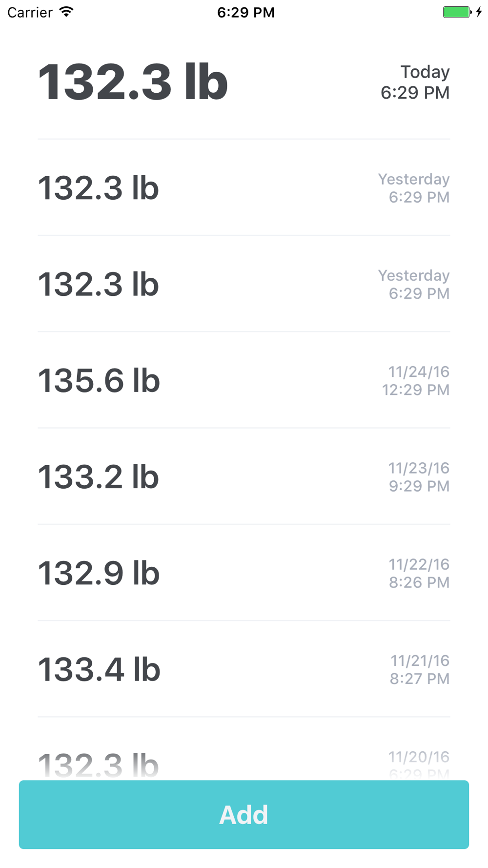
Task: Tap the Carrier label in status bar
Action: pos(30,12)
